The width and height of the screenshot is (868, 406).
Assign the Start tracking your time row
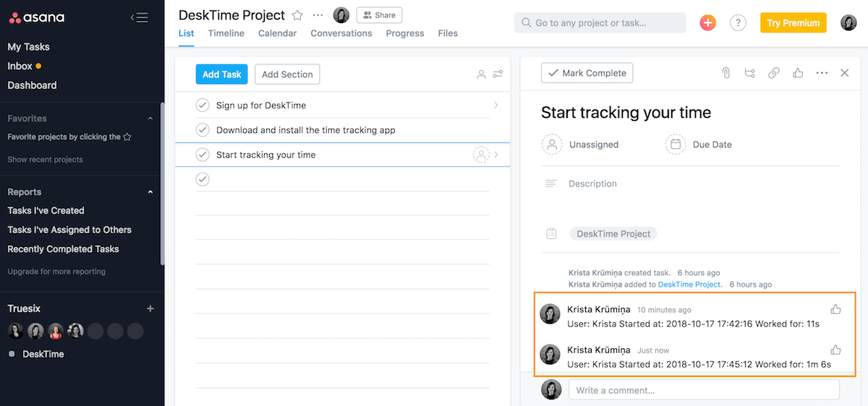pyautogui.click(x=481, y=155)
